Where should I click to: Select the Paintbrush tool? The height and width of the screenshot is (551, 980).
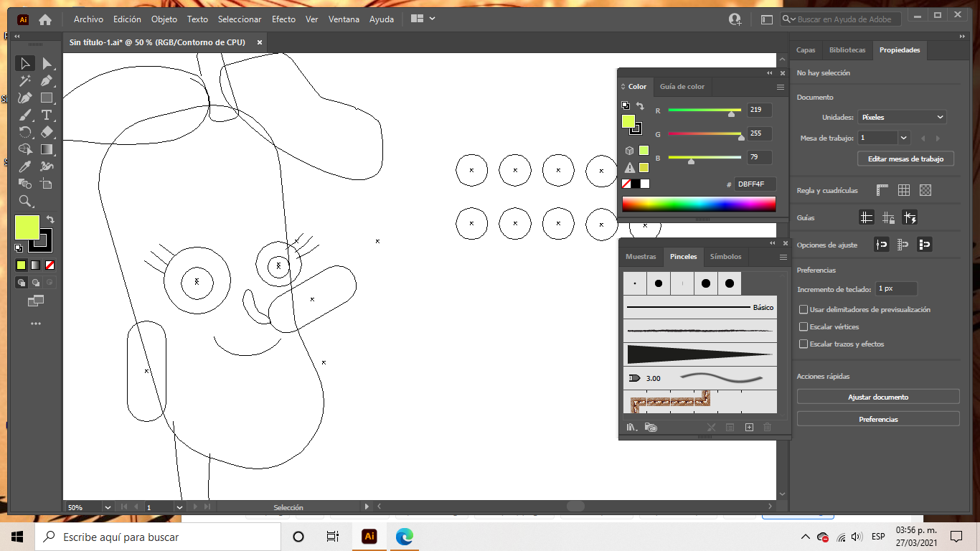[x=25, y=115]
